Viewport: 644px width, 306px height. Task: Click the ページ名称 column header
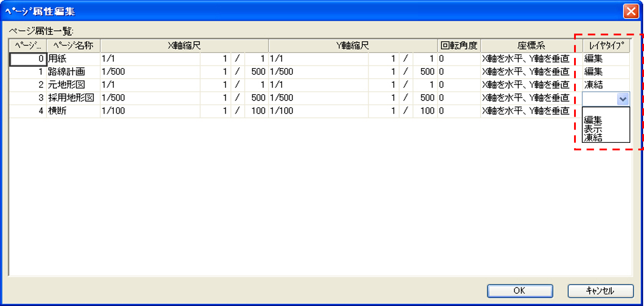point(73,46)
